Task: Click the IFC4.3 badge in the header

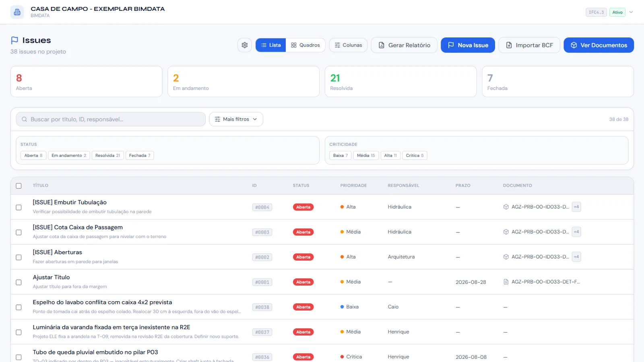Action: tap(596, 12)
